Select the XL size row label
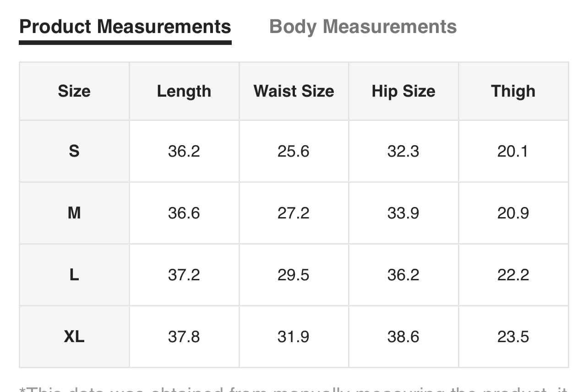Image resolution: width=588 pixels, height=392 pixels. [x=74, y=337]
